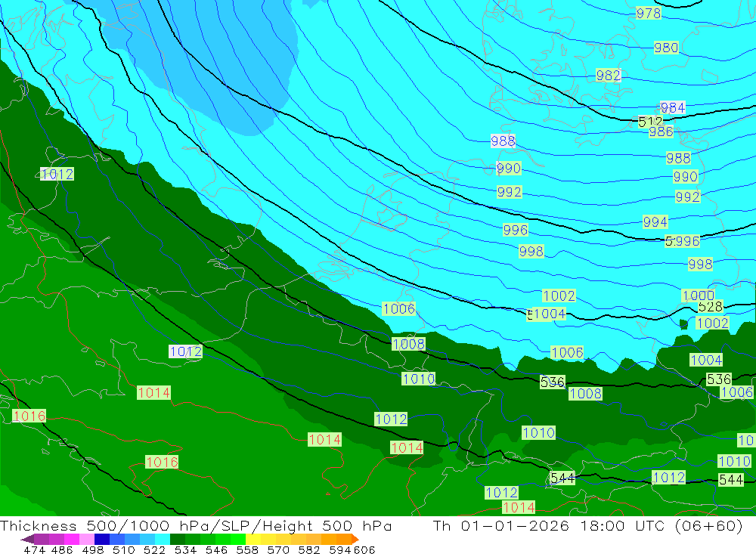Image resolution: width=756 pixels, height=554 pixels.
Task: Click the legend value 606
Action: [x=364, y=549]
